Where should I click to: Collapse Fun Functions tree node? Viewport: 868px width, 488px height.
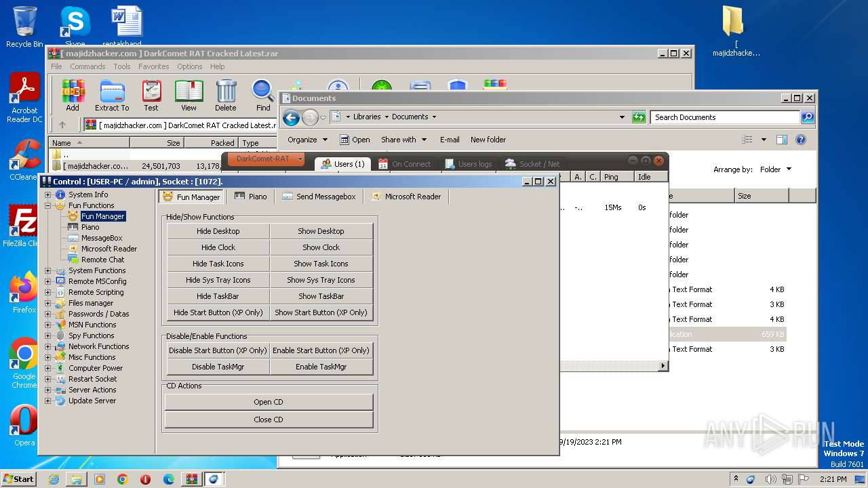[x=48, y=205]
